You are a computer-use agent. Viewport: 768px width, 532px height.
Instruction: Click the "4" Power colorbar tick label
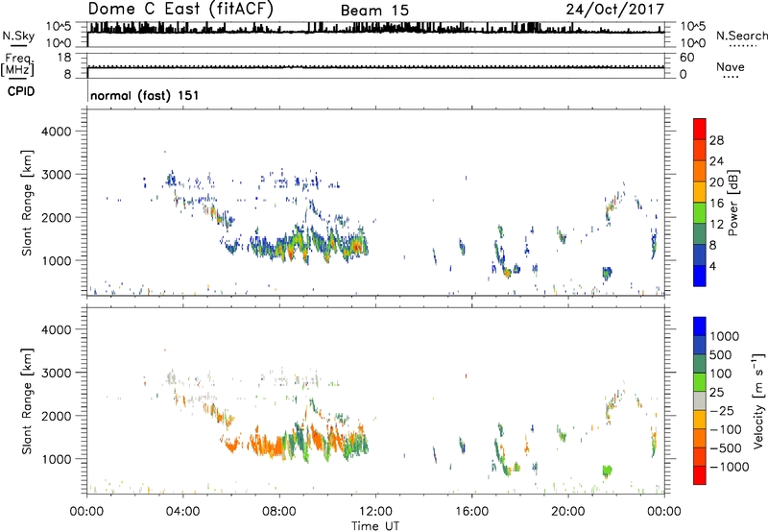point(712,267)
